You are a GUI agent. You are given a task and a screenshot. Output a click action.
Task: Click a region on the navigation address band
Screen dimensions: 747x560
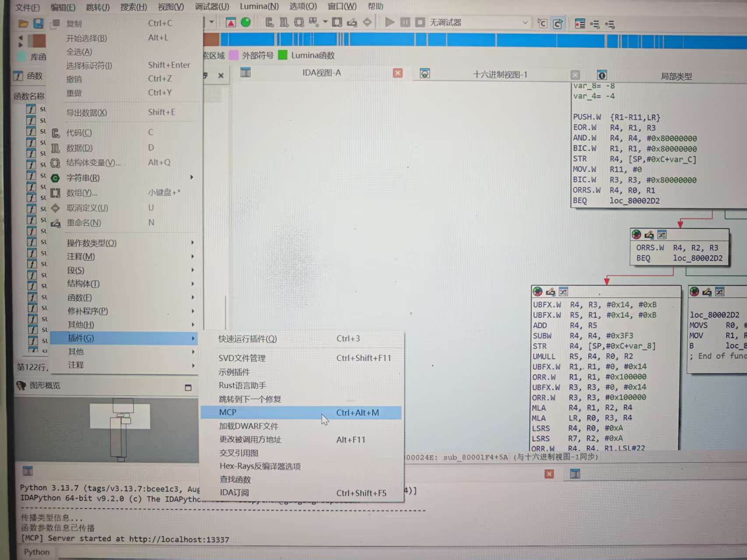[394, 40]
